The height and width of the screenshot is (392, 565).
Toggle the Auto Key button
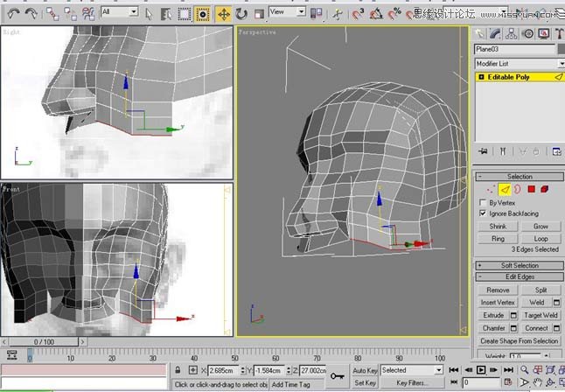coord(365,370)
